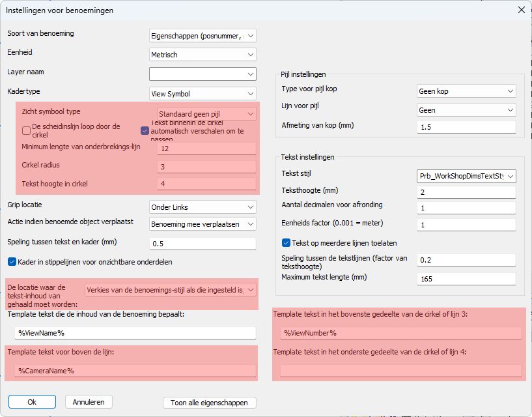Toggle 'Tekst op meerdere lijnen toelaten' checkbox
This screenshot has height=417, width=532.
tap(286, 243)
